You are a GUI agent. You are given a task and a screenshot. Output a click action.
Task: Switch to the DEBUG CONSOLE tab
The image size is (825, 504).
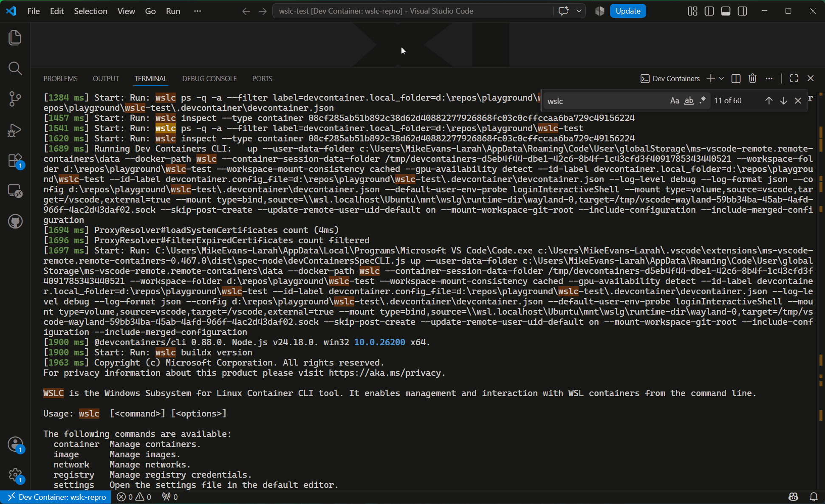point(209,79)
